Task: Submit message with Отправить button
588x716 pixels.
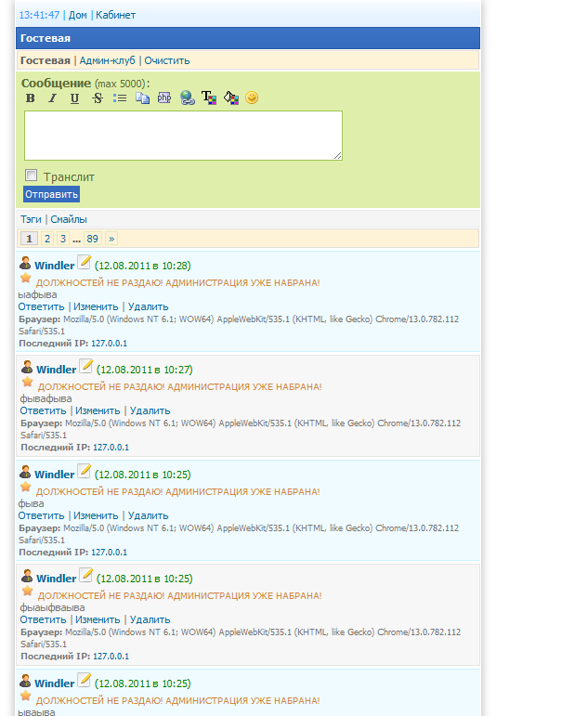Action: [52, 194]
